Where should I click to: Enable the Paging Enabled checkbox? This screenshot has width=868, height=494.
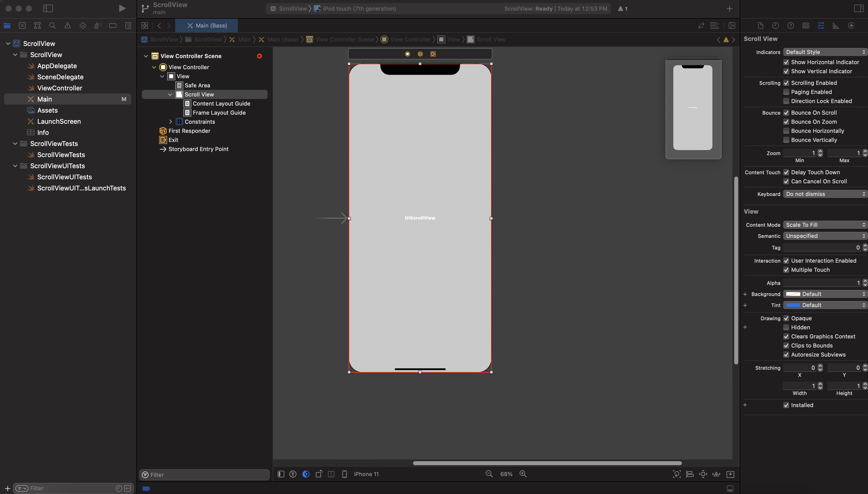(x=786, y=92)
